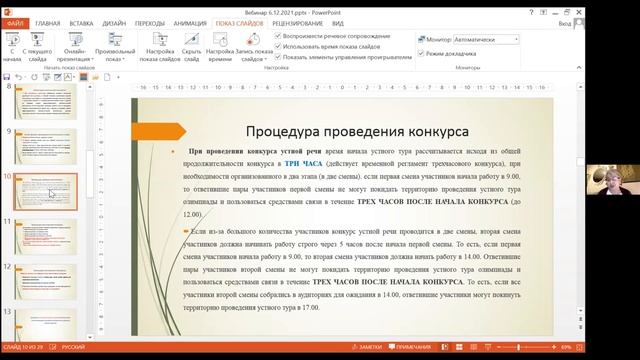Click 69% zoom level value
This screenshot has height=360, width=640.
coord(566,347)
